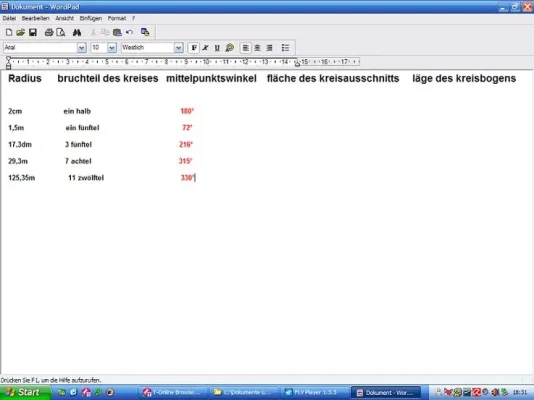Expand the font size dropdown

112,48
